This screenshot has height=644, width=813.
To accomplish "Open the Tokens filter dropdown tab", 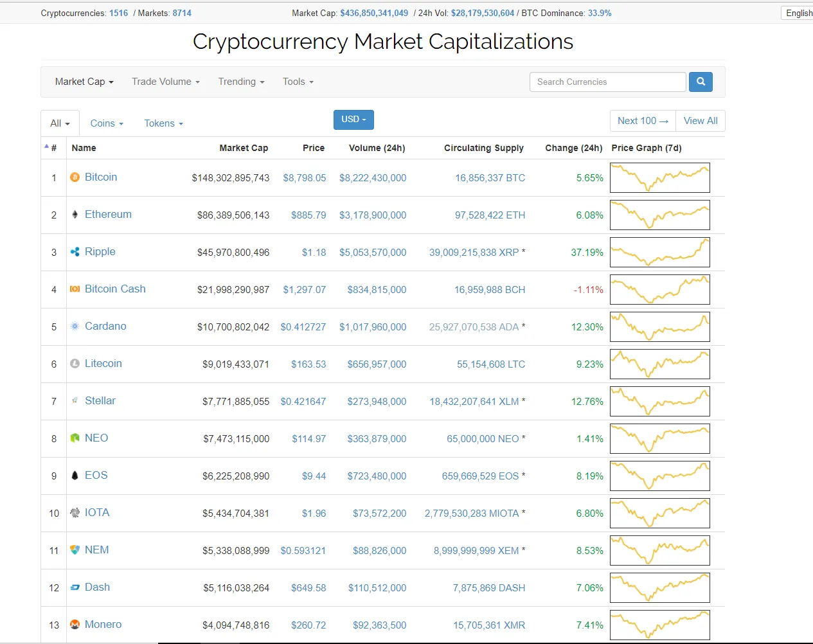I will tap(163, 123).
